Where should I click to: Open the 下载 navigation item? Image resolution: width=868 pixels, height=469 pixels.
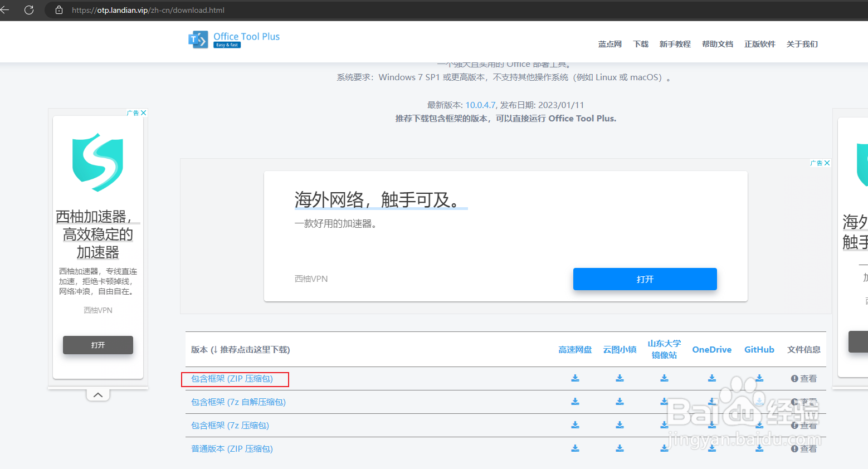(641, 44)
